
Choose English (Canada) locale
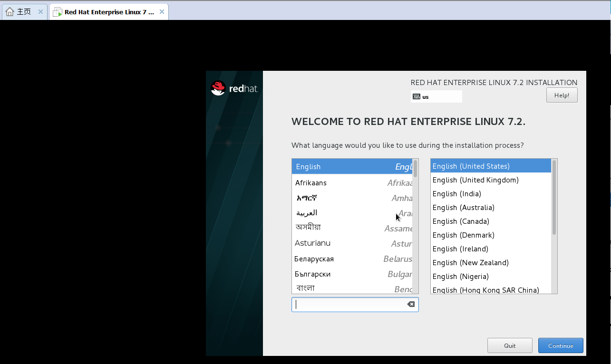click(491, 221)
